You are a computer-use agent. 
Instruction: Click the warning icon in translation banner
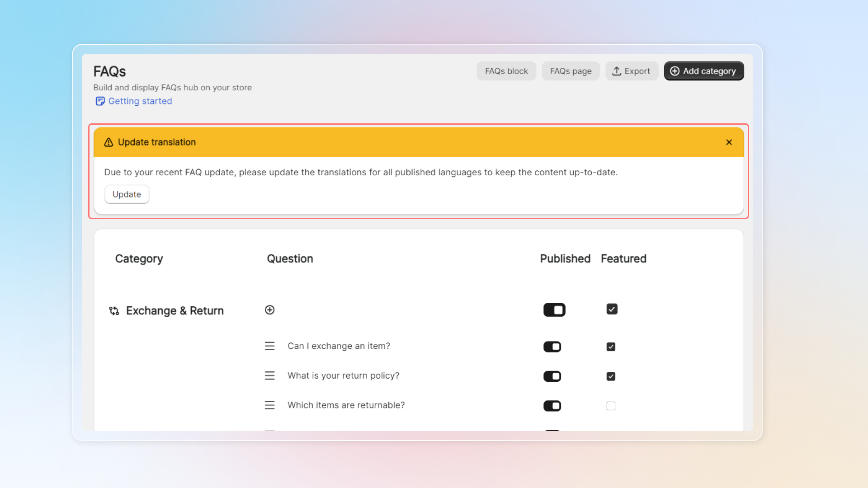[x=108, y=142]
